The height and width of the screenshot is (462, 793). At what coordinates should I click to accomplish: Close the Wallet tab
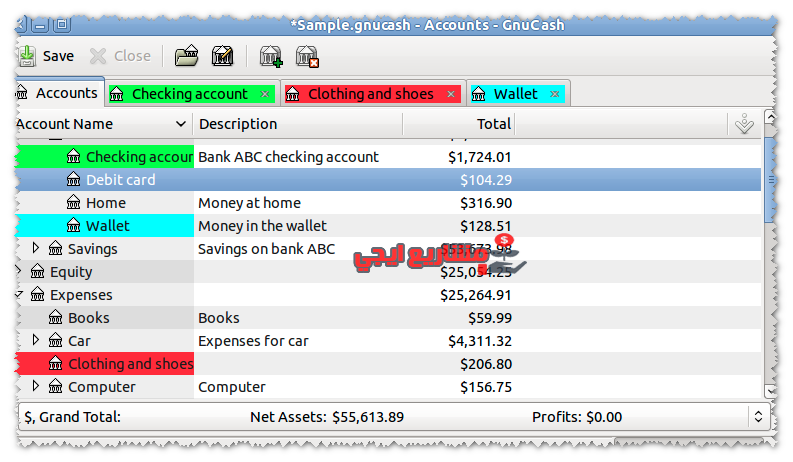pyautogui.click(x=555, y=94)
